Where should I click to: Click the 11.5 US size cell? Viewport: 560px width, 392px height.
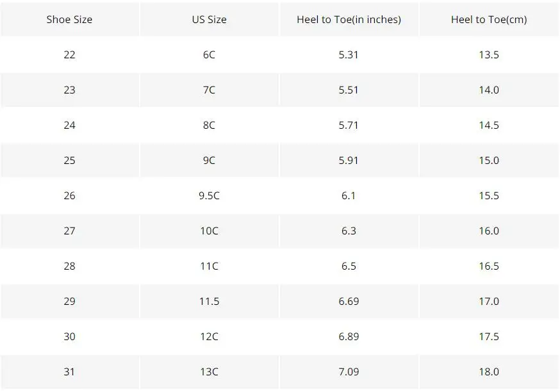point(209,301)
